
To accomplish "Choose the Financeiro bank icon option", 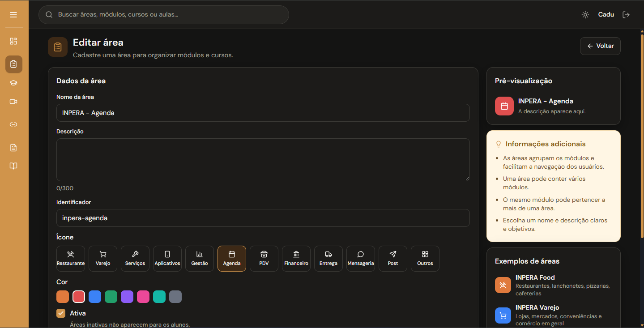I will tap(296, 259).
